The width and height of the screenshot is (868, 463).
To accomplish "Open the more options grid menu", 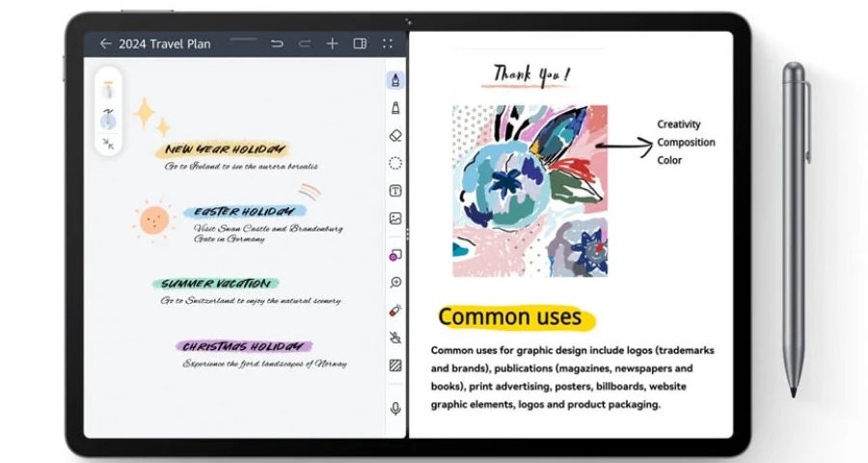I will click(x=387, y=43).
